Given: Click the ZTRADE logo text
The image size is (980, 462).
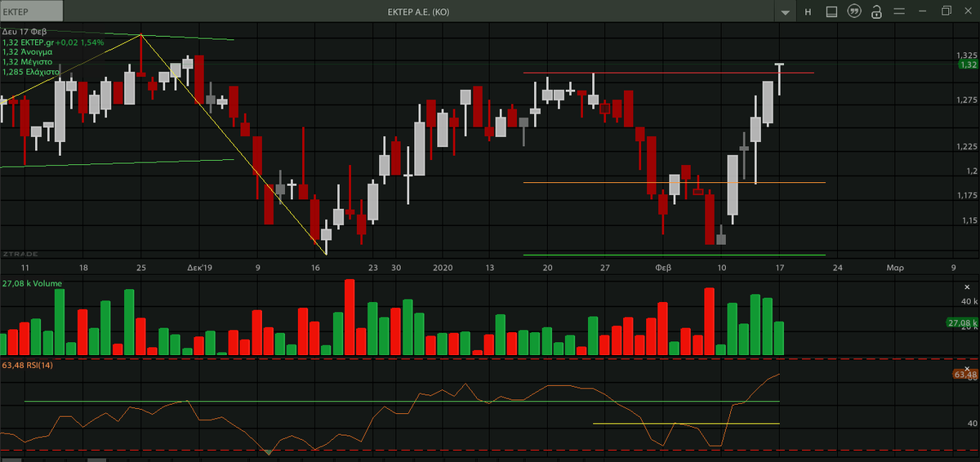Looking at the screenshot, I should [20, 254].
